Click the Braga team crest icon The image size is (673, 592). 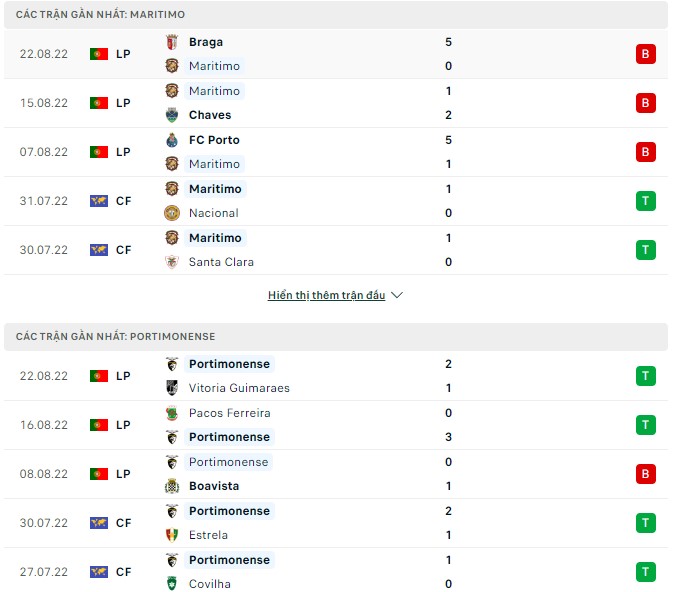pyautogui.click(x=172, y=42)
